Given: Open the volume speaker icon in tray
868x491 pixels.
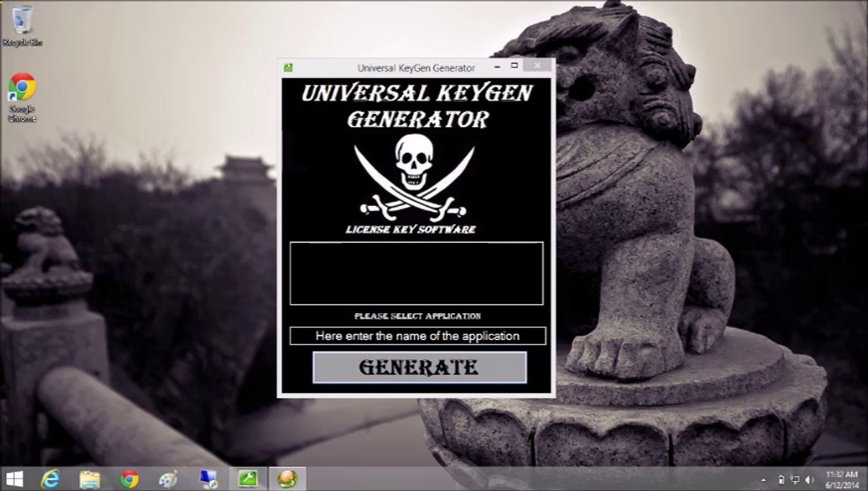Looking at the screenshot, I should pos(810,480).
